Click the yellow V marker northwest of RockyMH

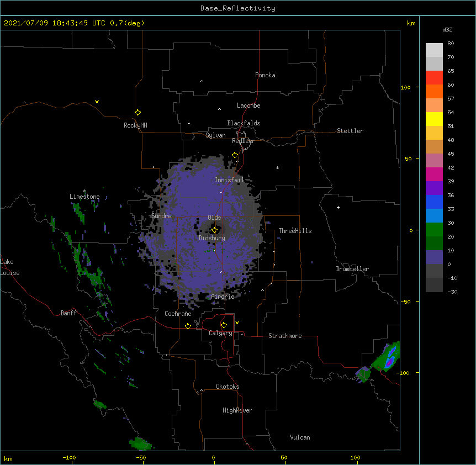pyautogui.click(x=97, y=102)
